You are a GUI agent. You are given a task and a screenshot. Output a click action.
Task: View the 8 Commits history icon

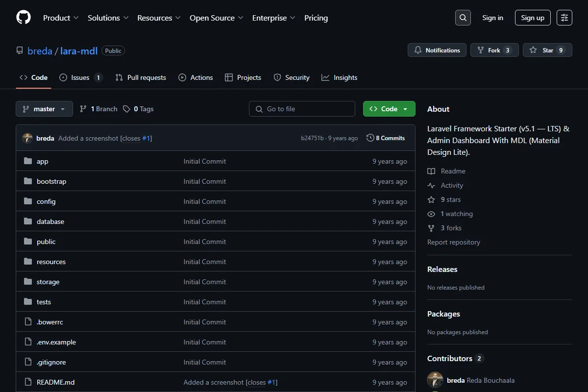370,138
